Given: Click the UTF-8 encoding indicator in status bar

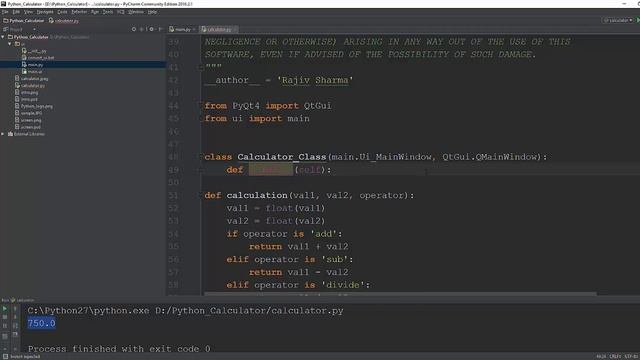Looking at the screenshot, I should tap(631, 357).
